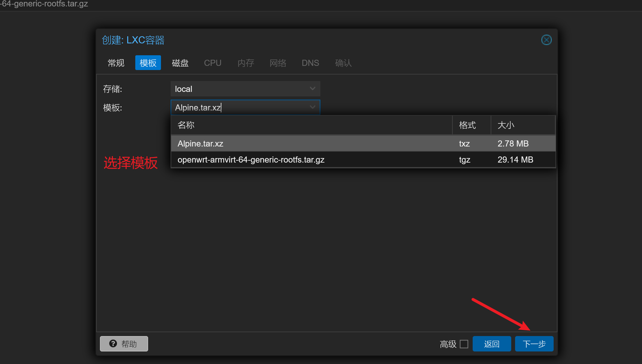642x364 pixels.
Task: Open the Disk (磁盘) tab
Action: tap(180, 63)
